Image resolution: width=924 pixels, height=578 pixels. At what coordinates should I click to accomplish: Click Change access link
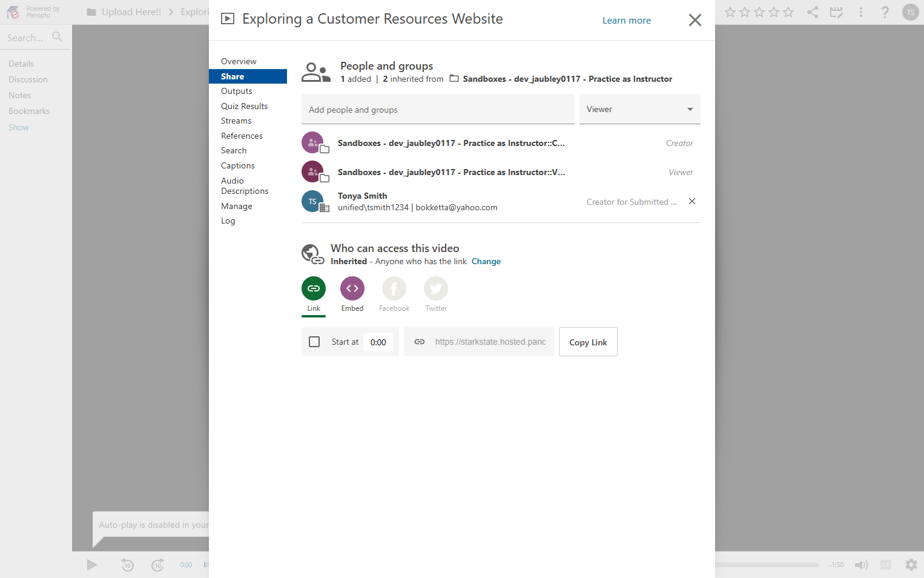(486, 261)
